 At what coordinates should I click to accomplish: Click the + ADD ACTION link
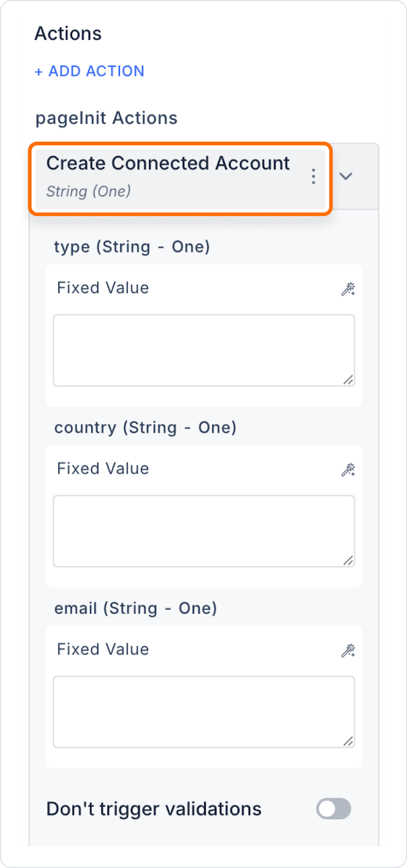(90, 71)
